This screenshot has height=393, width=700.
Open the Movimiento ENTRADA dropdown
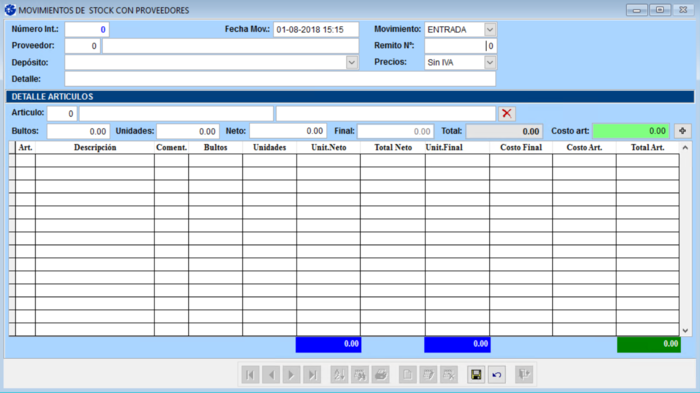pyautogui.click(x=490, y=29)
